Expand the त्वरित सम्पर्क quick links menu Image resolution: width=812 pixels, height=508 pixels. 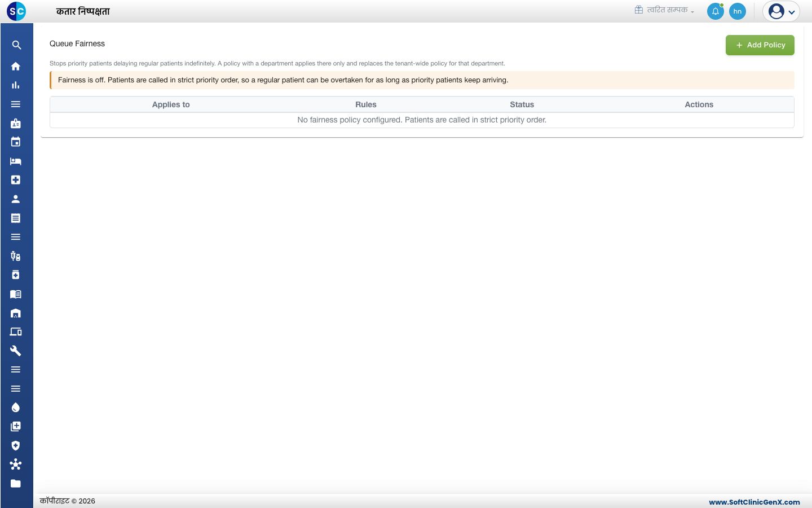pyautogui.click(x=664, y=10)
